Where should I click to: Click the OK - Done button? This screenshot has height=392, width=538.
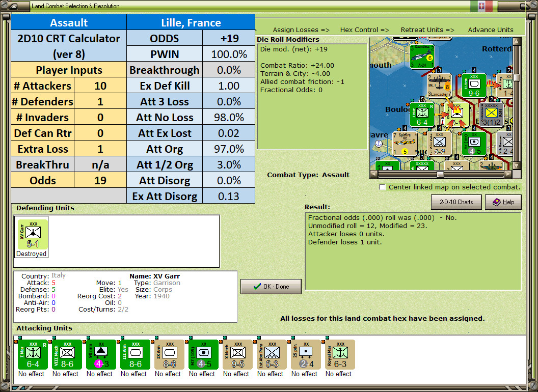(x=271, y=287)
